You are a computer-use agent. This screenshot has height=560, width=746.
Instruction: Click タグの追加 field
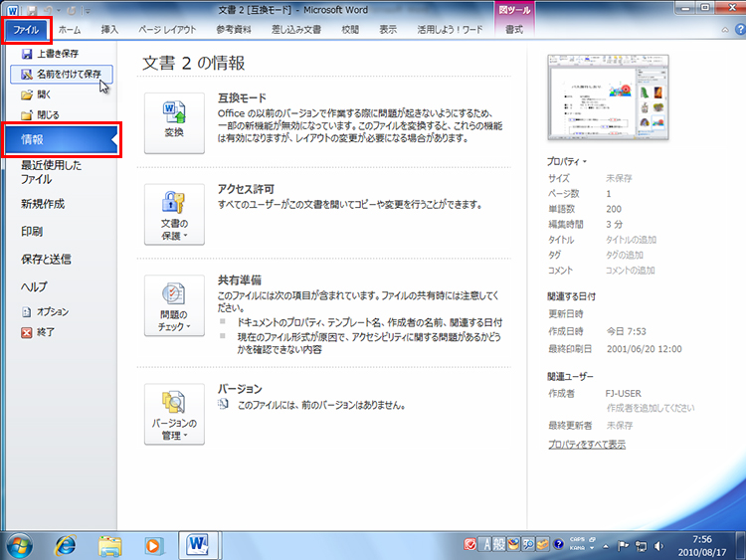tap(625, 255)
